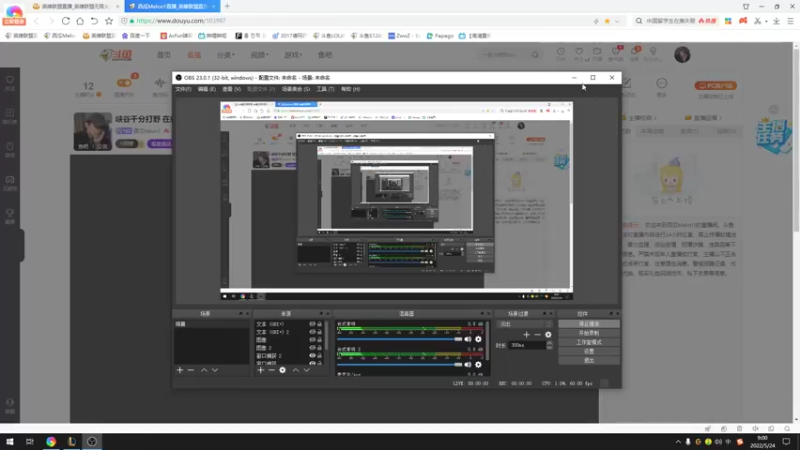Remove a scene transition with the minus icon

pos(537,335)
